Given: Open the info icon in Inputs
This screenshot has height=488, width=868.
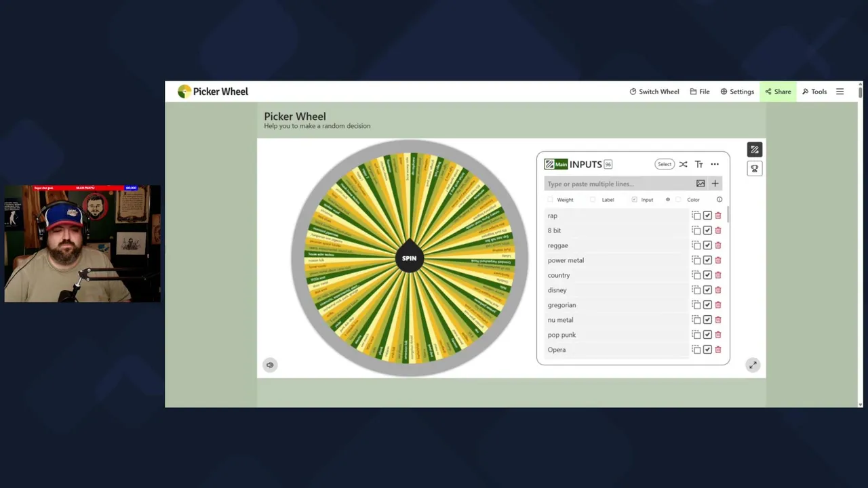Looking at the screenshot, I should pos(719,200).
